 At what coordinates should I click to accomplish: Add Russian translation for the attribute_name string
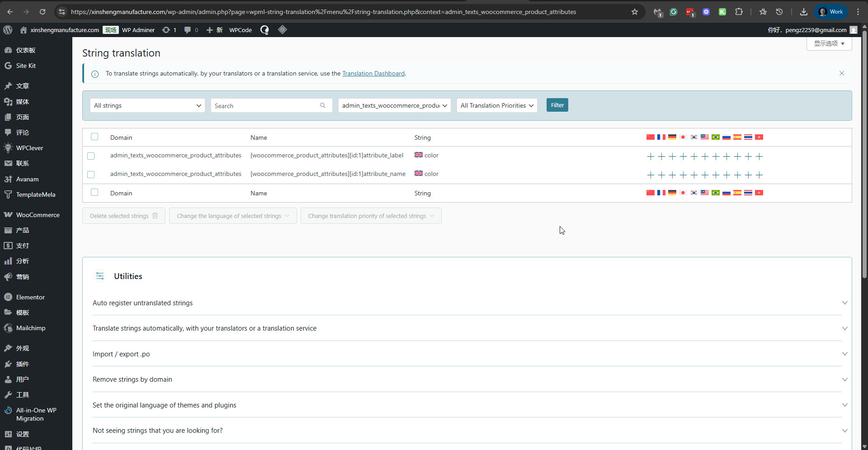coord(726,175)
